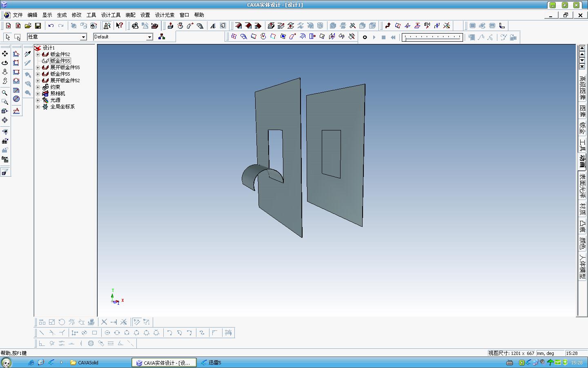Click the open folder icon in the top toolbar

28,26
